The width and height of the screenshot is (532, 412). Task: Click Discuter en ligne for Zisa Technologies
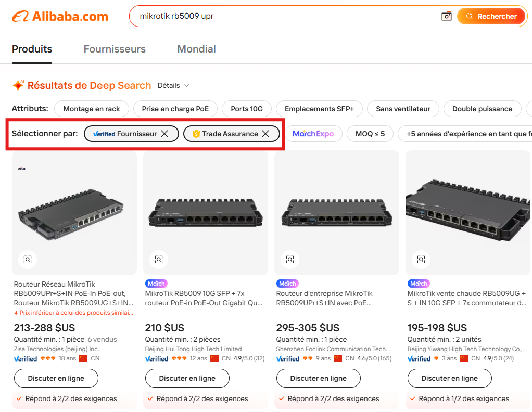(56, 378)
